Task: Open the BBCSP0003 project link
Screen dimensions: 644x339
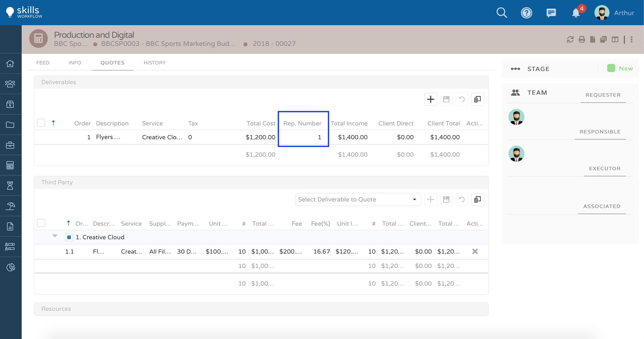Action: click(x=168, y=44)
